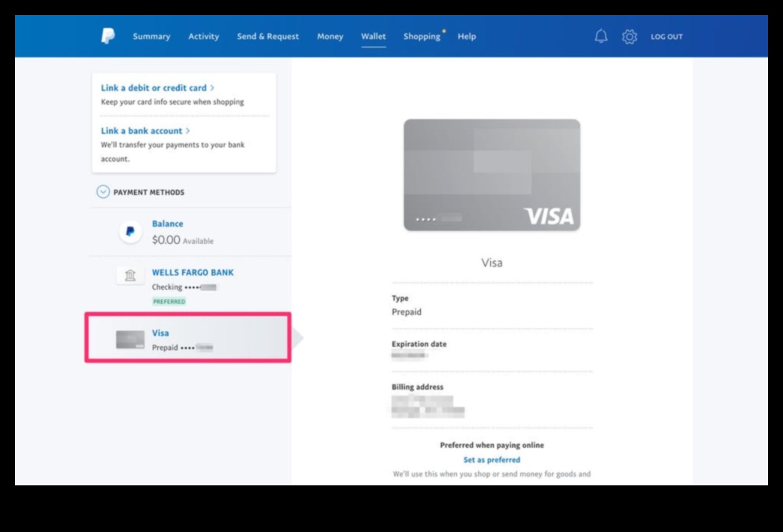
Task: Open Send & Request tab
Action: point(268,36)
